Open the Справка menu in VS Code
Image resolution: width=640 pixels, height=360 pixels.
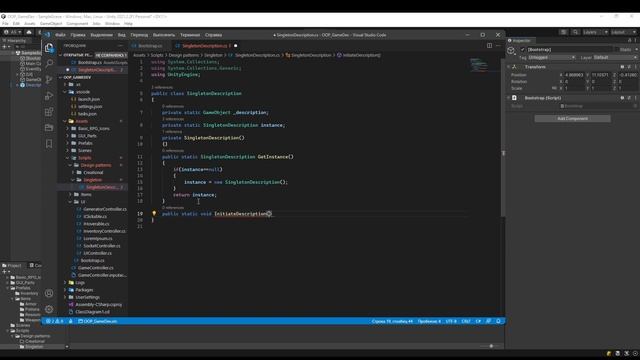[213, 35]
